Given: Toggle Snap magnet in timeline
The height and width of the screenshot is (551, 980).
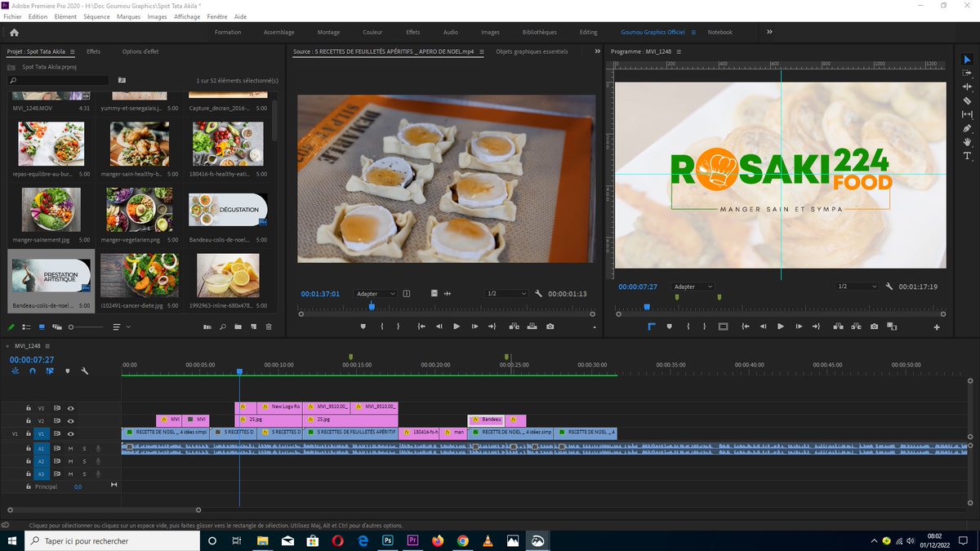Looking at the screenshot, I should (33, 371).
